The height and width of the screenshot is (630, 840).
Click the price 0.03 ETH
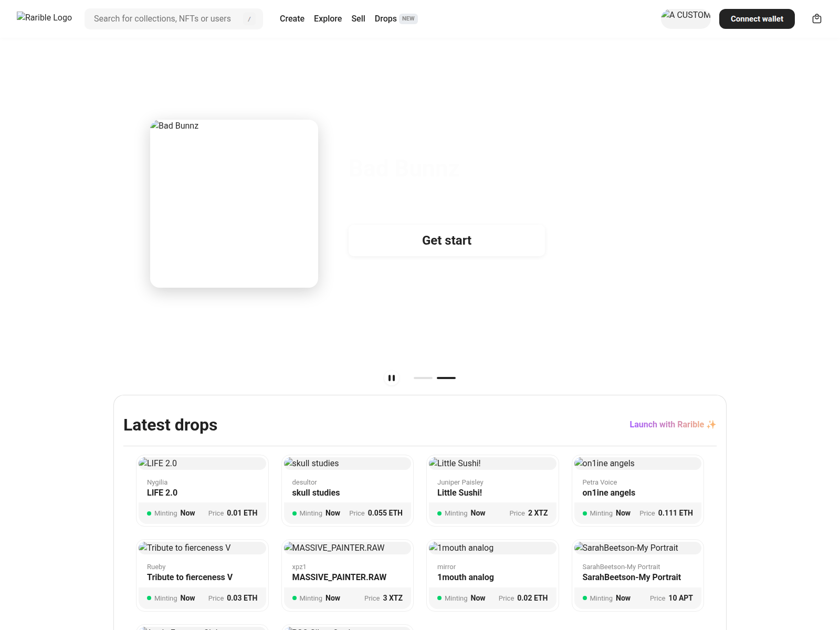pos(242,598)
